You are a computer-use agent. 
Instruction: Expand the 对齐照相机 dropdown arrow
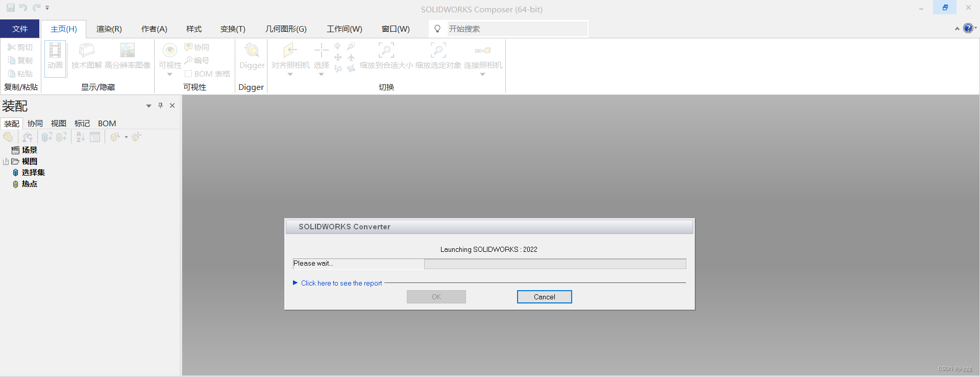pyautogui.click(x=290, y=75)
